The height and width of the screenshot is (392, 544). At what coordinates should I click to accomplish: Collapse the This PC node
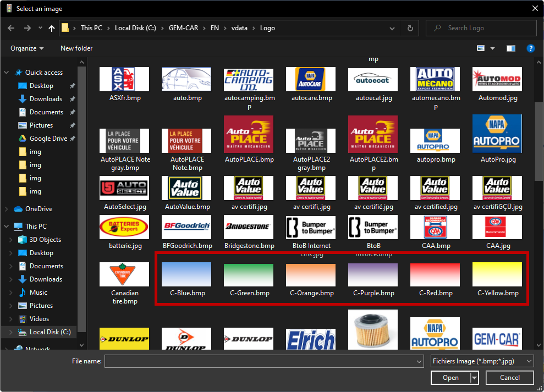[6, 226]
